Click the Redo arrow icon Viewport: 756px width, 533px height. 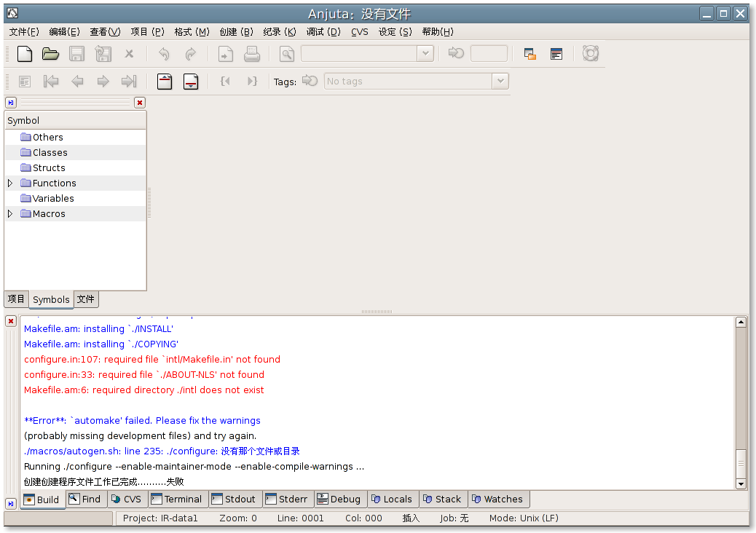(x=190, y=53)
